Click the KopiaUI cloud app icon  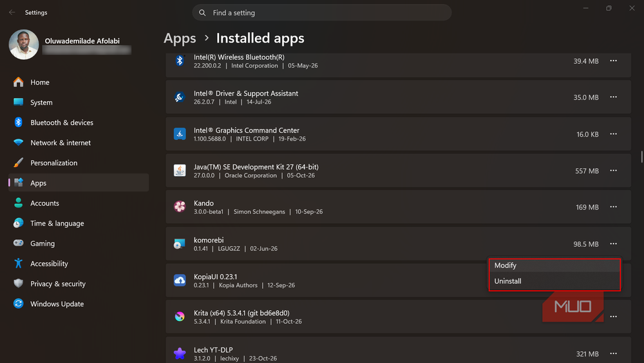(x=180, y=280)
